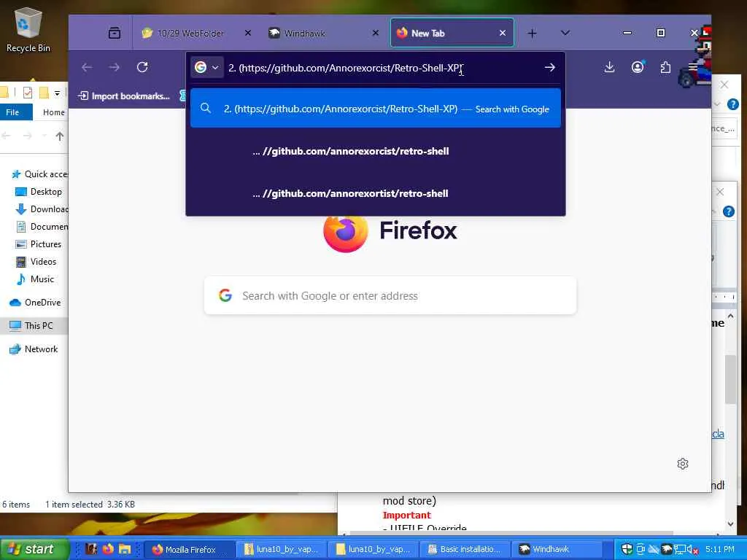This screenshot has width=747, height=560.
Task: Click into the address bar text
Action: click(346, 68)
